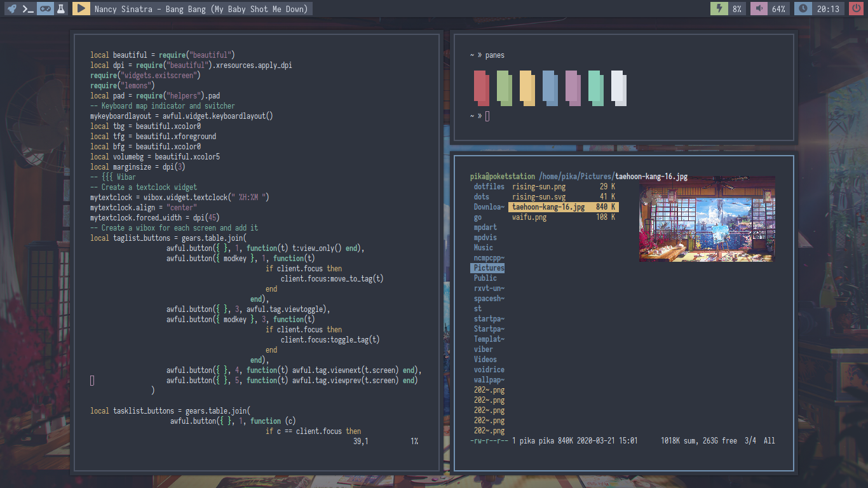Image resolution: width=868 pixels, height=488 pixels.
Task: Focus the empty terminal prompt cursor below panes
Action: 487,116
